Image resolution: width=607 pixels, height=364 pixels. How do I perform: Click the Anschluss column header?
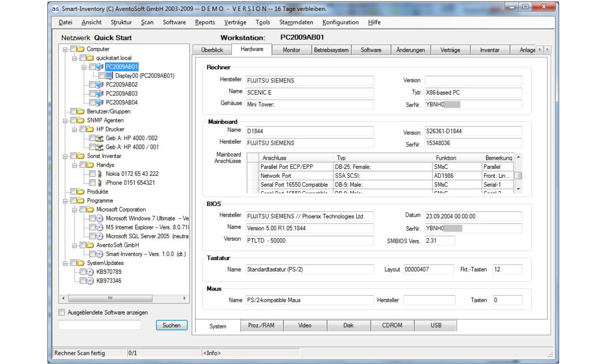pyautogui.click(x=296, y=158)
